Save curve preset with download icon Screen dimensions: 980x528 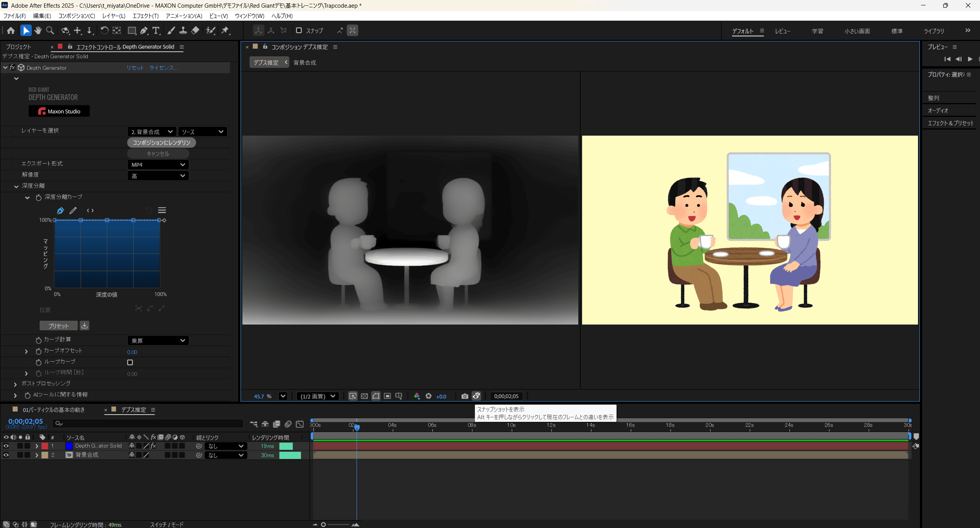(84, 325)
